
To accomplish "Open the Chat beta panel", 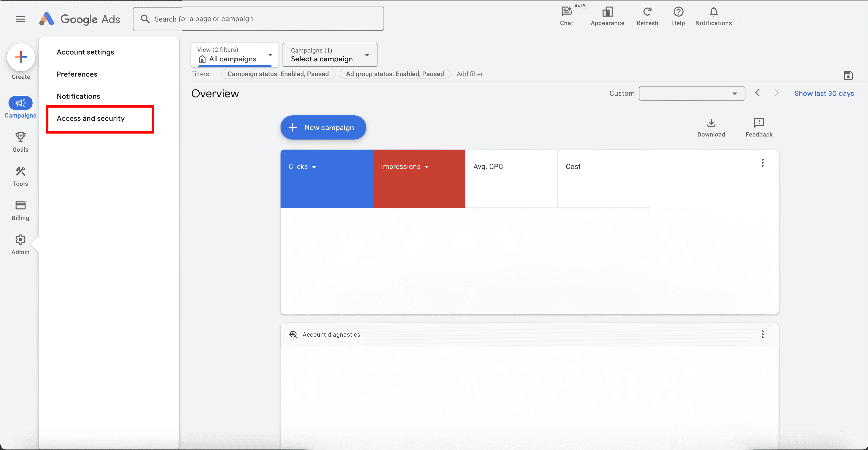I will click(x=566, y=16).
